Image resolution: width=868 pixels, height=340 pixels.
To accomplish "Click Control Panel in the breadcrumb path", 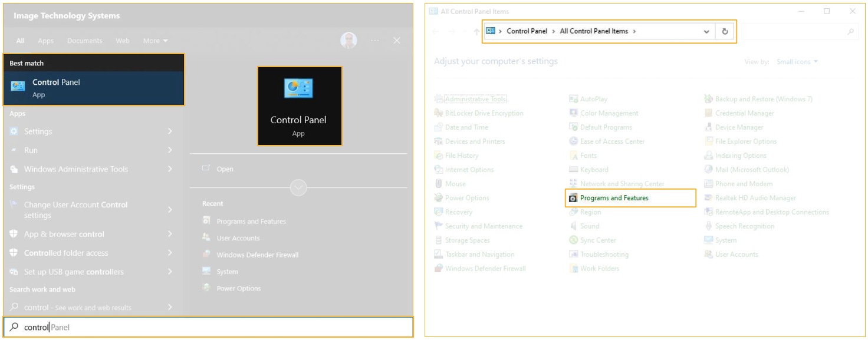I will click(x=527, y=31).
